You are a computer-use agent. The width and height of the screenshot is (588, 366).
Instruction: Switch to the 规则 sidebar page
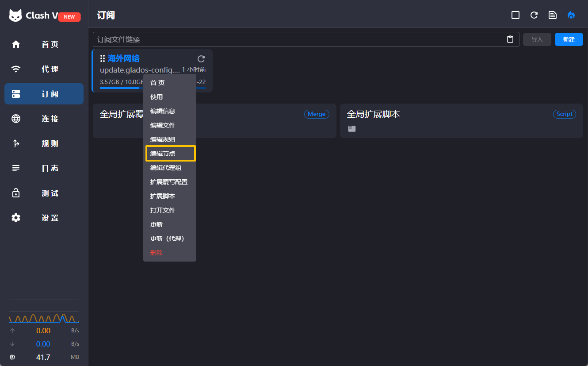coord(44,143)
